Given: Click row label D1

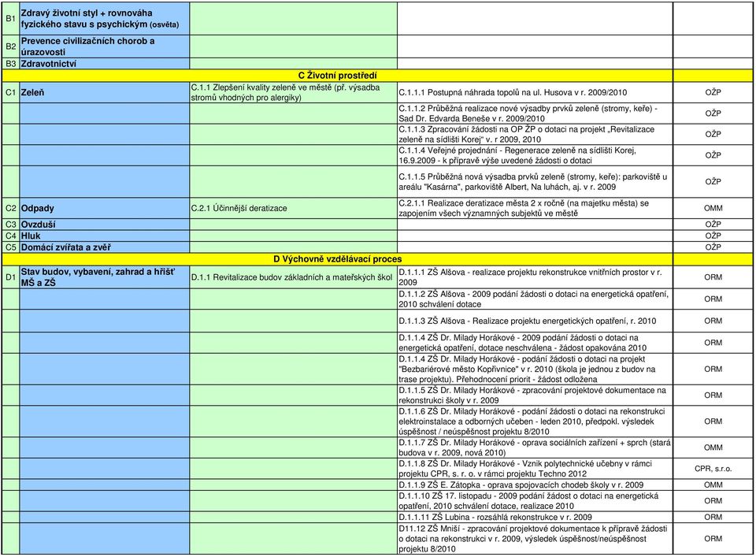Looking at the screenshot, I should click(10, 277).
